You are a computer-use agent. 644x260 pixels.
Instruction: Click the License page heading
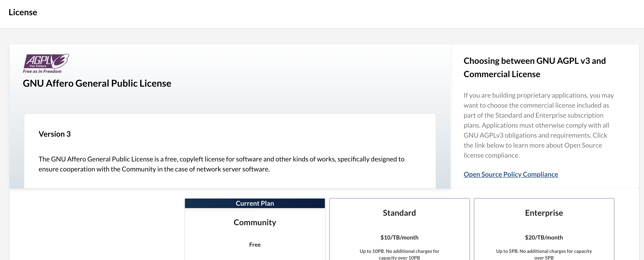click(x=23, y=12)
